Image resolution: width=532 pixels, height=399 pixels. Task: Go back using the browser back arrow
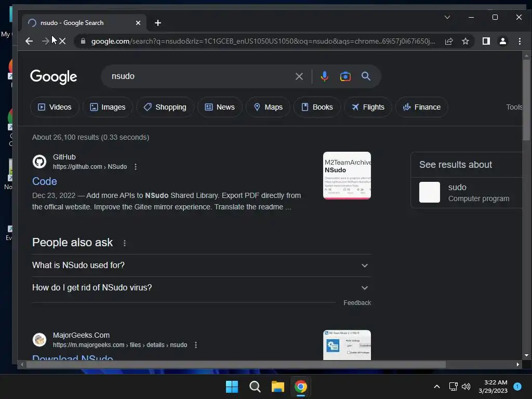coord(29,41)
